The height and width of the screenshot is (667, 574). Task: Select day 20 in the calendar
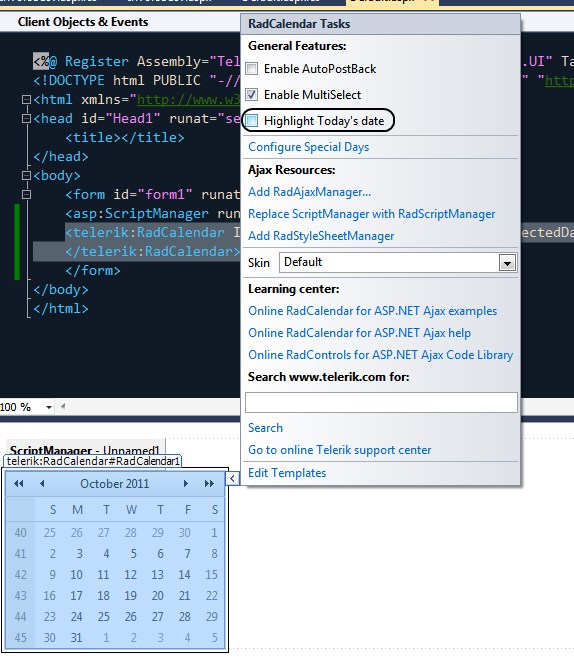pyautogui.click(x=157, y=596)
